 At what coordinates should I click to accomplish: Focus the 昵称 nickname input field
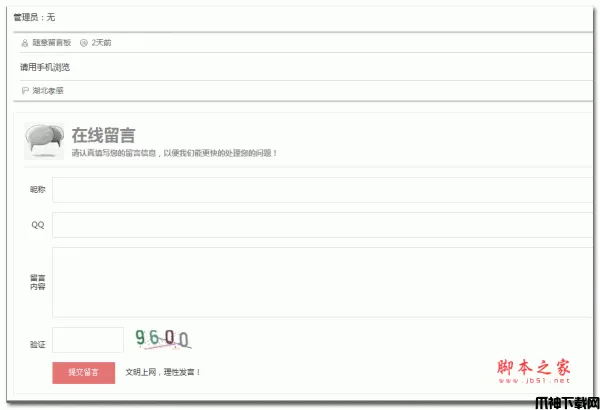322,190
